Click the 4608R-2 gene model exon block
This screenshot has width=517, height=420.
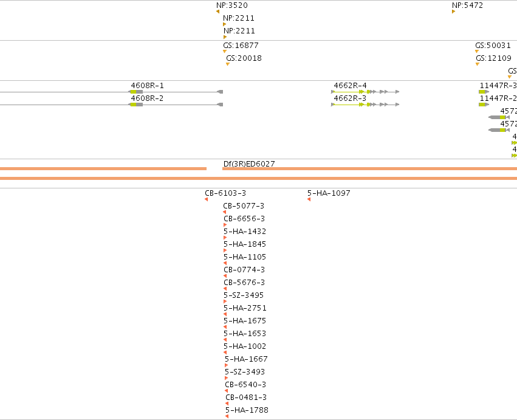click(x=136, y=105)
